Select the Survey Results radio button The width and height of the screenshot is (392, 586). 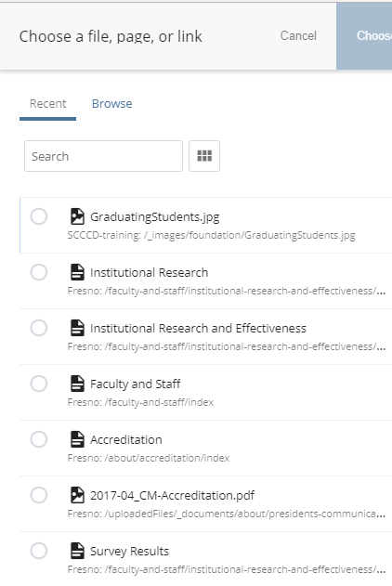39,551
